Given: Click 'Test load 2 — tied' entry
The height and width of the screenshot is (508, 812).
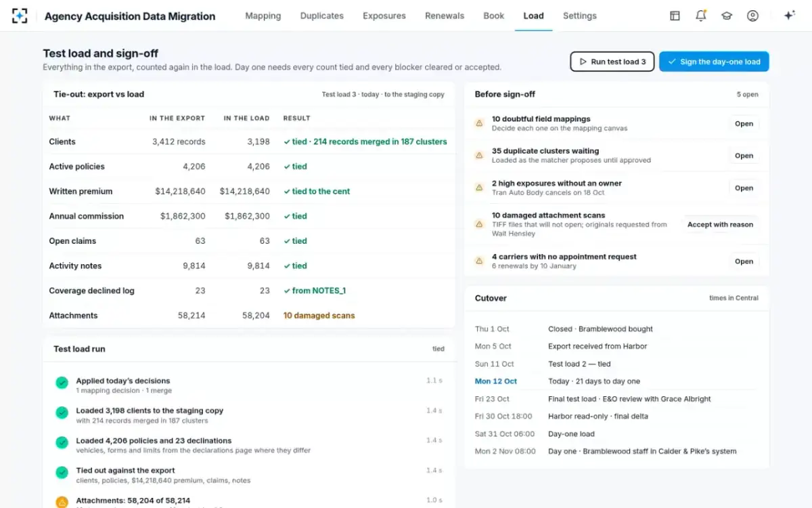Looking at the screenshot, I should coord(579,364).
